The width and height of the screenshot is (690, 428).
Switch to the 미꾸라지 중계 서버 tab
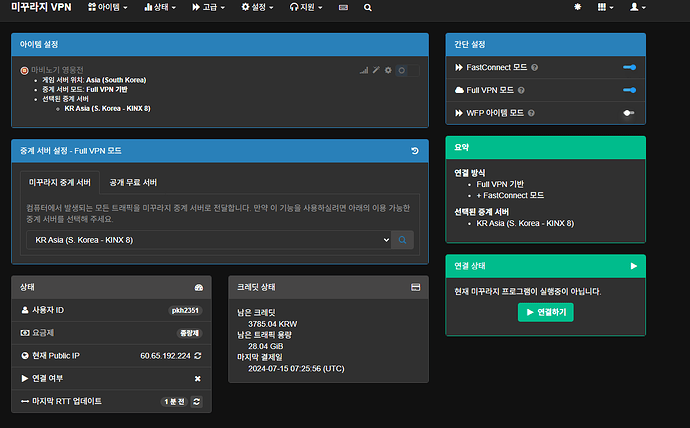tap(60, 182)
